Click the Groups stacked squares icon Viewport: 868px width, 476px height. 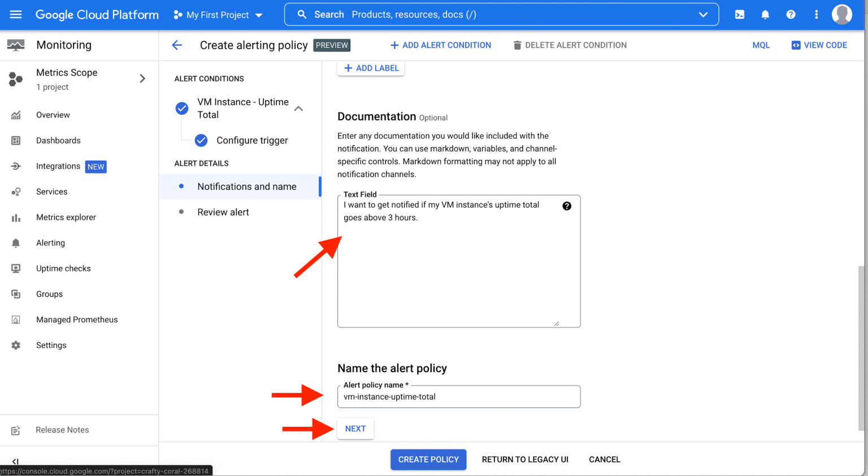(16, 294)
